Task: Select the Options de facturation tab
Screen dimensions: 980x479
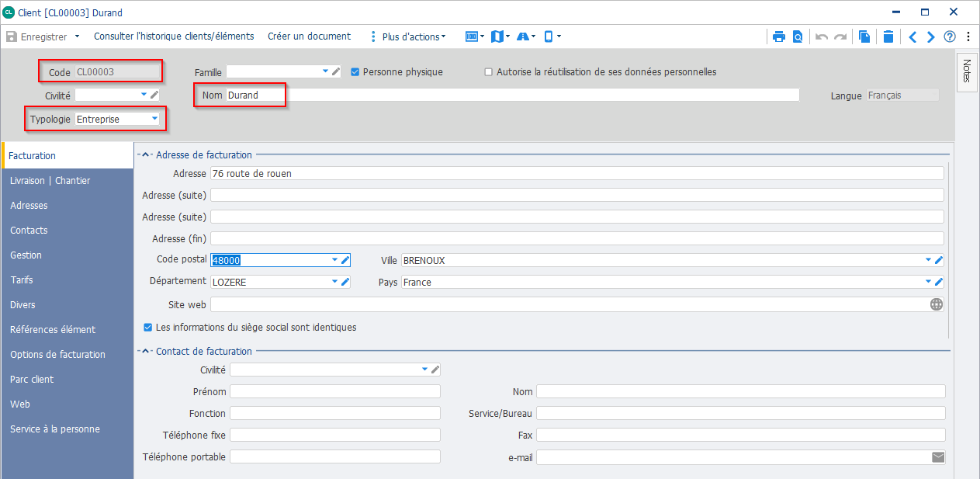Action: [68, 354]
